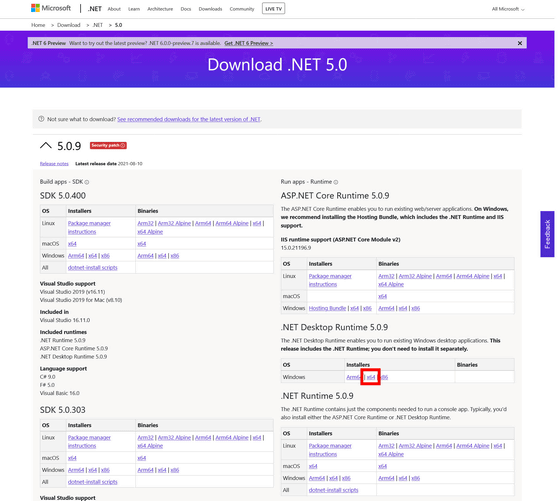Image resolution: width=560 pixels, height=501 pixels.
Task: Download SDK 5.0.400 Linux x64 Alpine binary
Action: click(x=150, y=232)
